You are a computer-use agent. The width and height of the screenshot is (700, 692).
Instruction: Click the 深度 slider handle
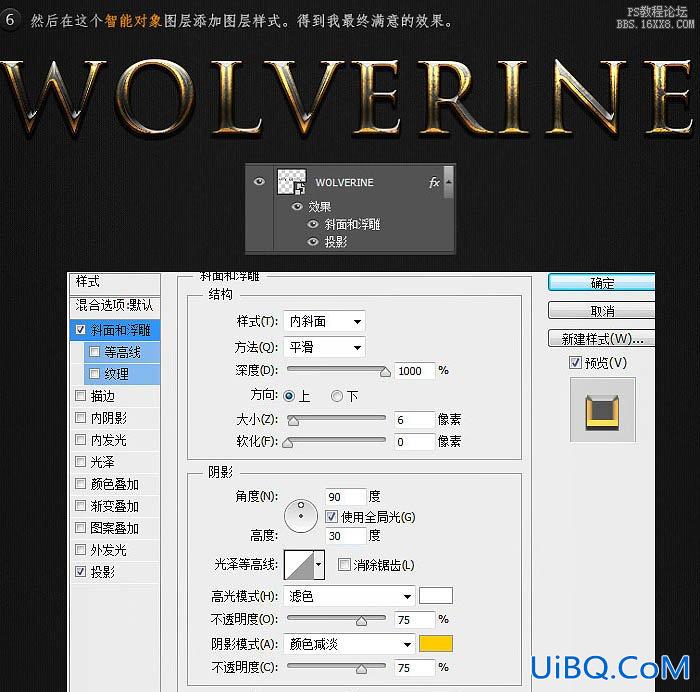pos(385,372)
